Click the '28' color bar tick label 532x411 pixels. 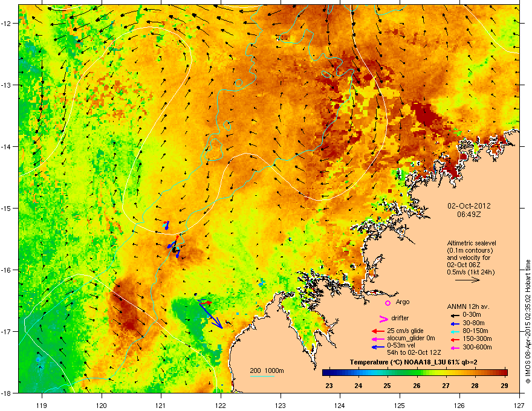pyautogui.click(x=475, y=386)
